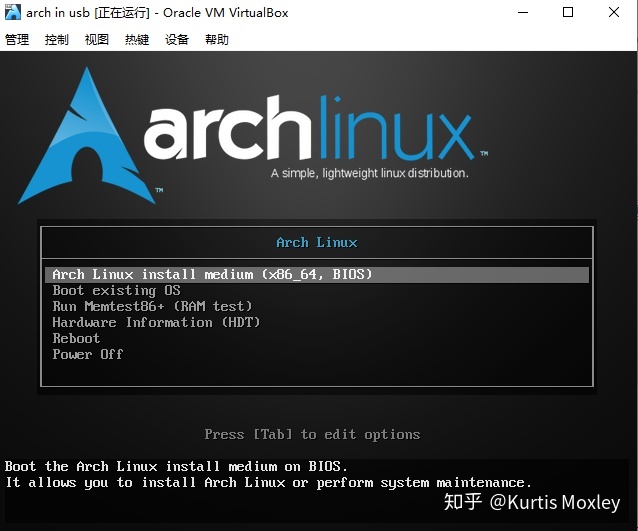This screenshot has width=638, height=531.
Task: Maximize the VirtualBox window
Action: 568,12
